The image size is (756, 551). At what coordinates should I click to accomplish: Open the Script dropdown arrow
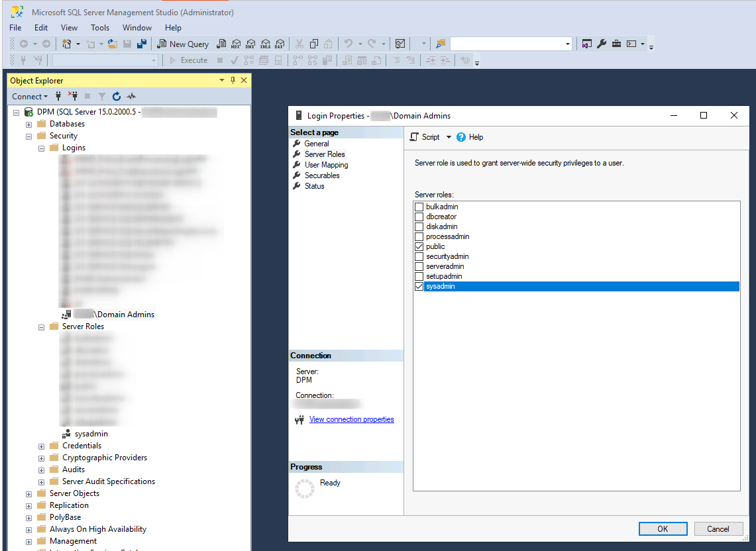(x=449, y=137)
